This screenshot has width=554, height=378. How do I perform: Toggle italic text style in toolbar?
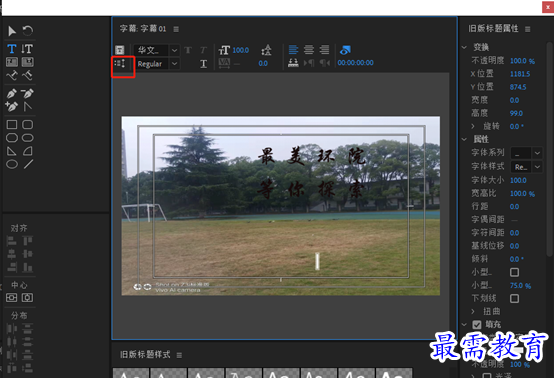point(203,50)
